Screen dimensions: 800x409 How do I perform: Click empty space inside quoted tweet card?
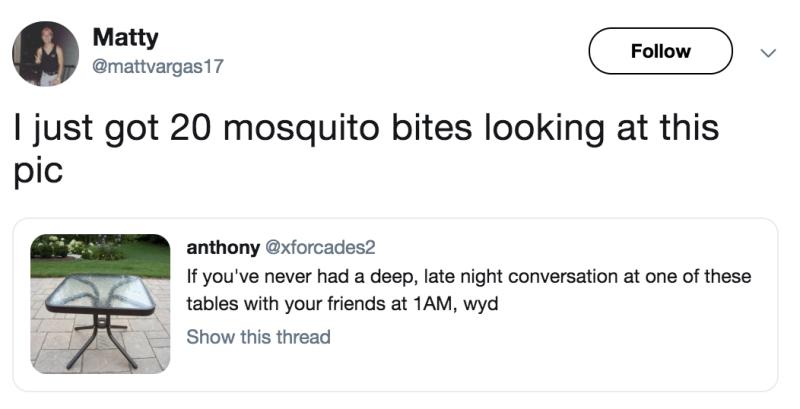click(600, 350)
